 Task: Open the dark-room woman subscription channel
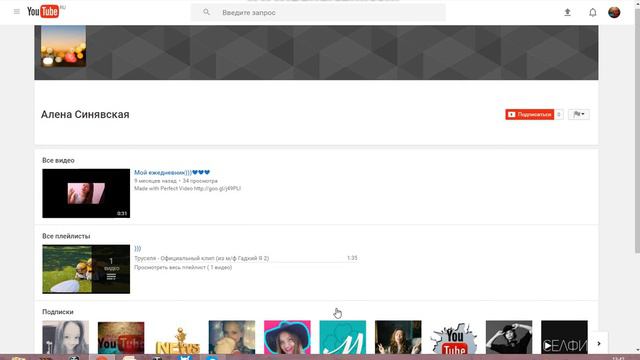click(x=398, y=337)
